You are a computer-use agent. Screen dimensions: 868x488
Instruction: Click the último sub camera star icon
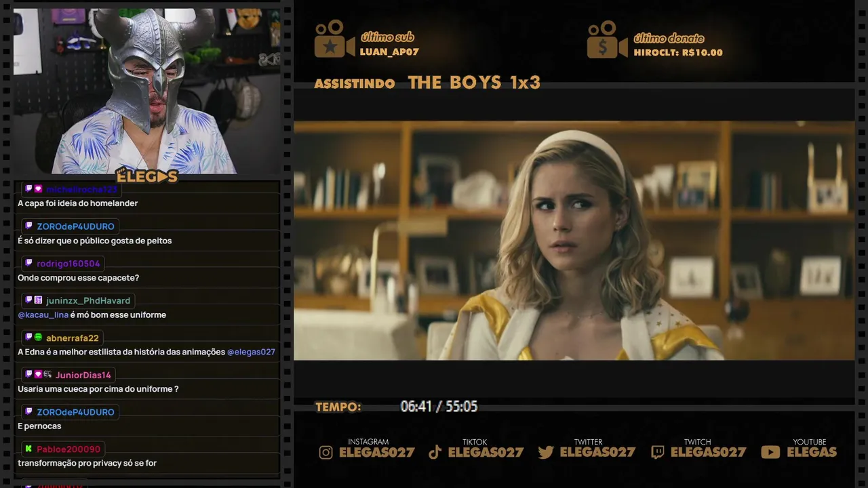334,39
